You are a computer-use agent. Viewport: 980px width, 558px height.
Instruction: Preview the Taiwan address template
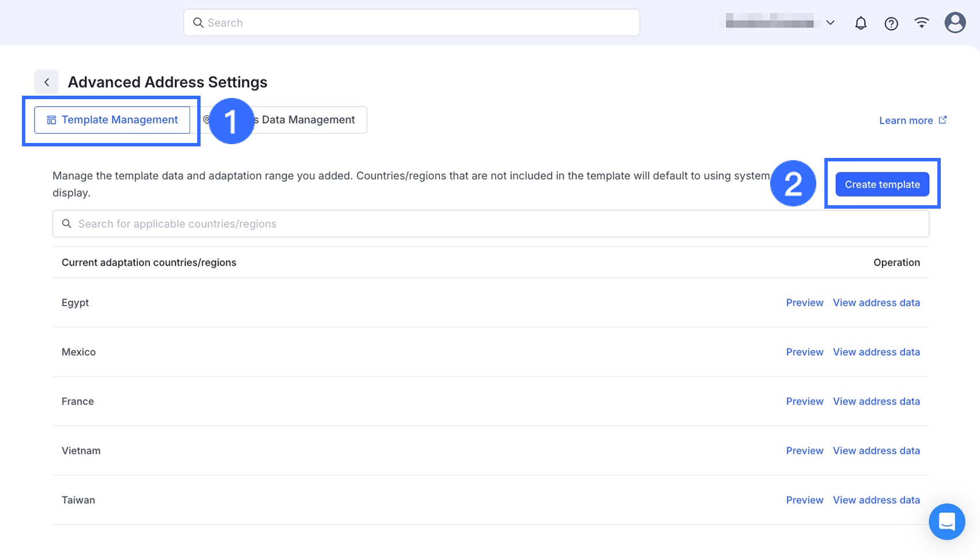coord(804,500)
